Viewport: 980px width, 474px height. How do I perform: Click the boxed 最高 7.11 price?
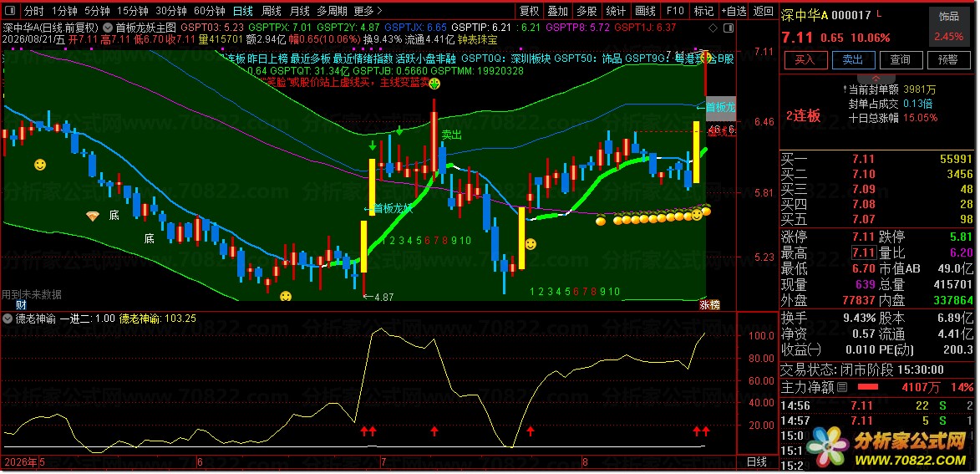tap(863, 252)
